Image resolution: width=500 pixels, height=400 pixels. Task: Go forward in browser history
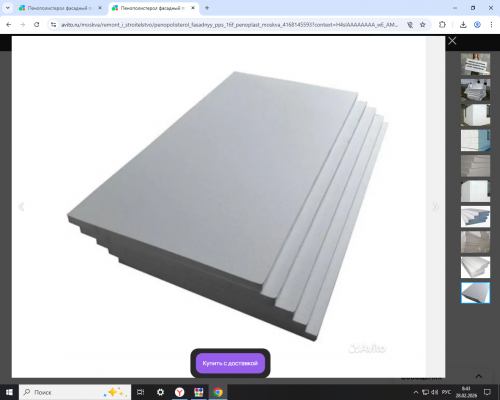pos(22,25)
